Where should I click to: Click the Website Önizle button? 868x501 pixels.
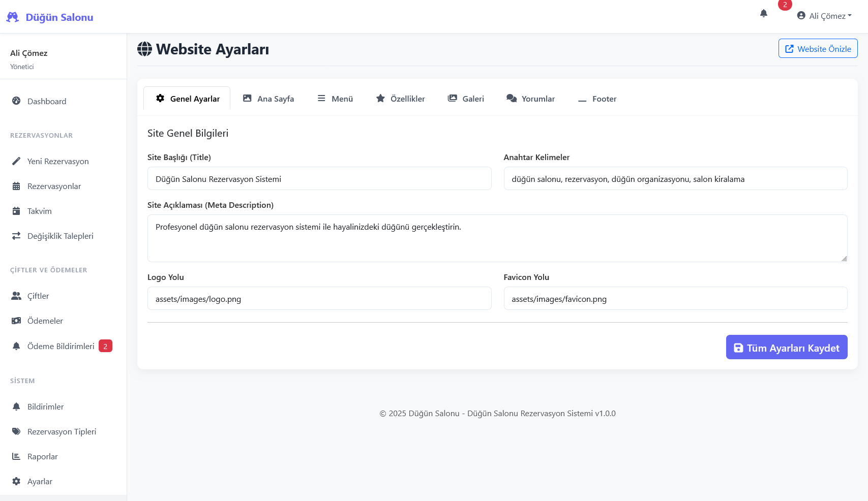[818, 49]
